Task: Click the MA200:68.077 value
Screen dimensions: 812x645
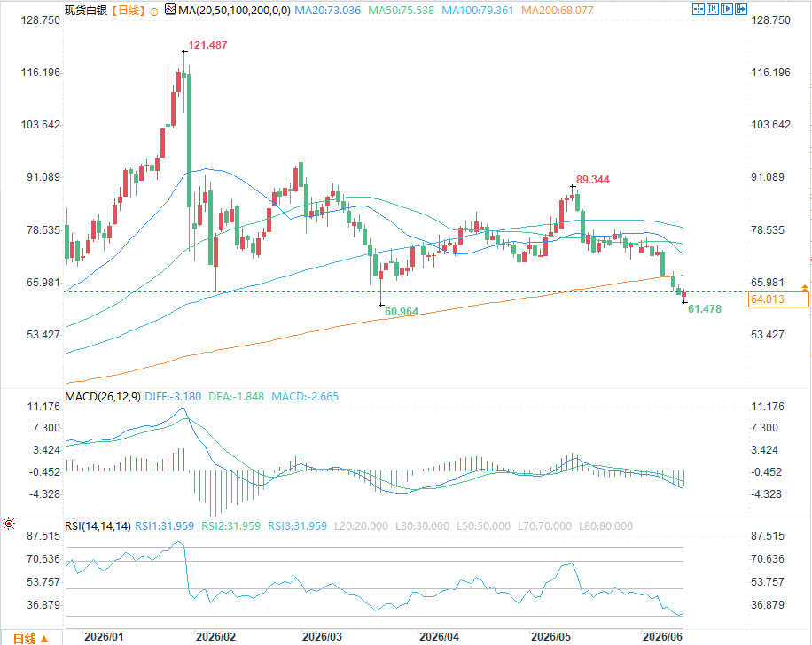Action: tap(558, 11)
